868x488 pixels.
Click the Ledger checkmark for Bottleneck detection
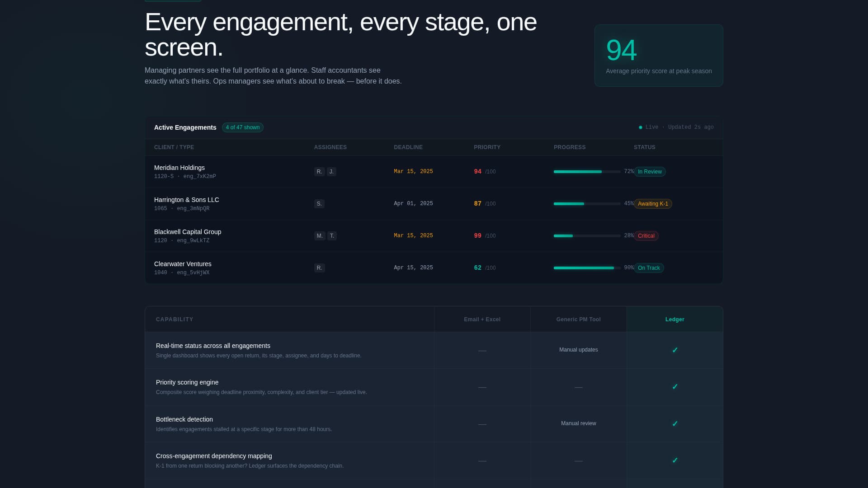point(675,424)
